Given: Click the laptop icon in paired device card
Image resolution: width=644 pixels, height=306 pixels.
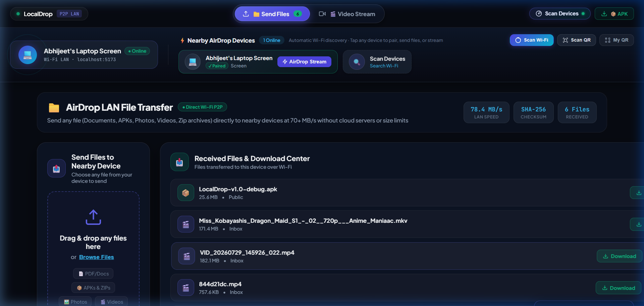Looking at the screenshot, I should tap(193, 62).
